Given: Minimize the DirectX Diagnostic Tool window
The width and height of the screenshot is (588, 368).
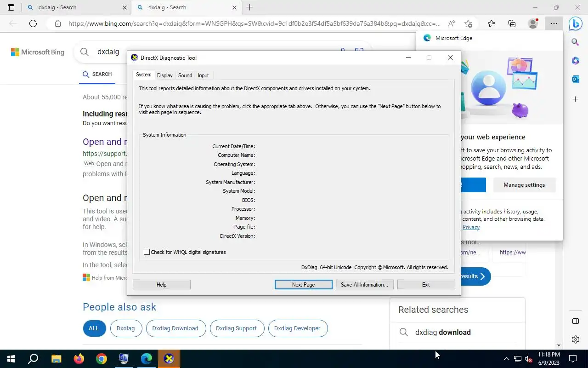Looking at the screenshot, I should 408,57.
